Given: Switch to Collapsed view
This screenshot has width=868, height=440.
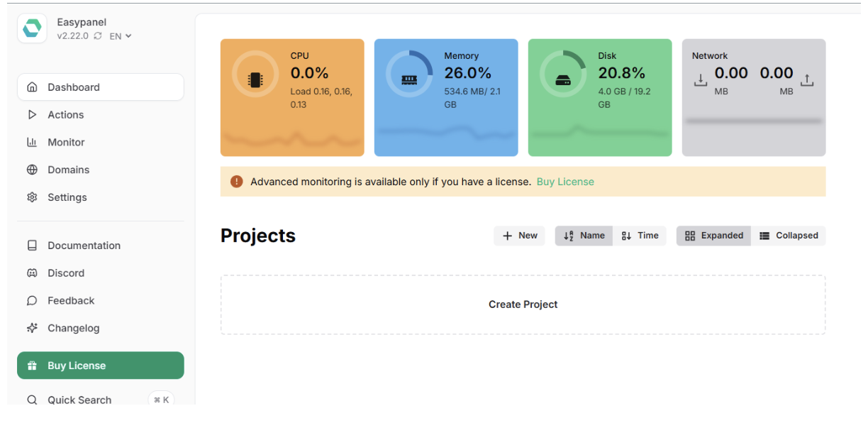Looking at the screenshot, I should pyautogui.click(x=789, y=236).
